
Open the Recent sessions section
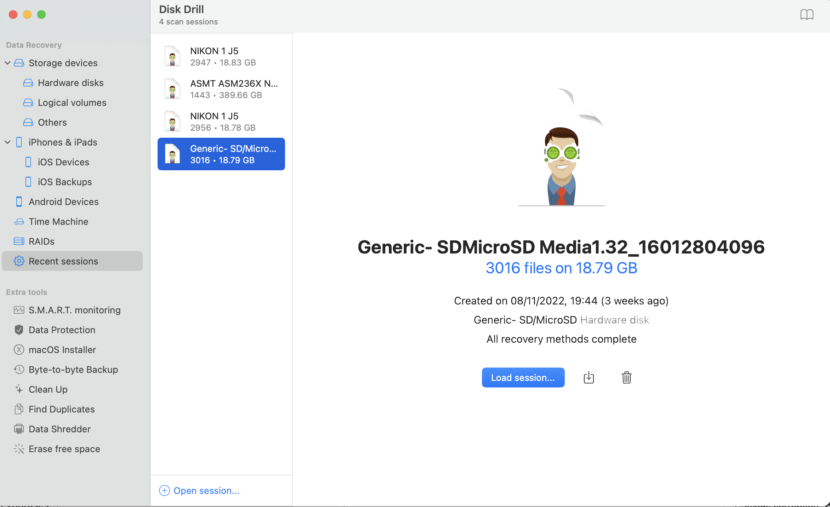[x=73, y=261]
